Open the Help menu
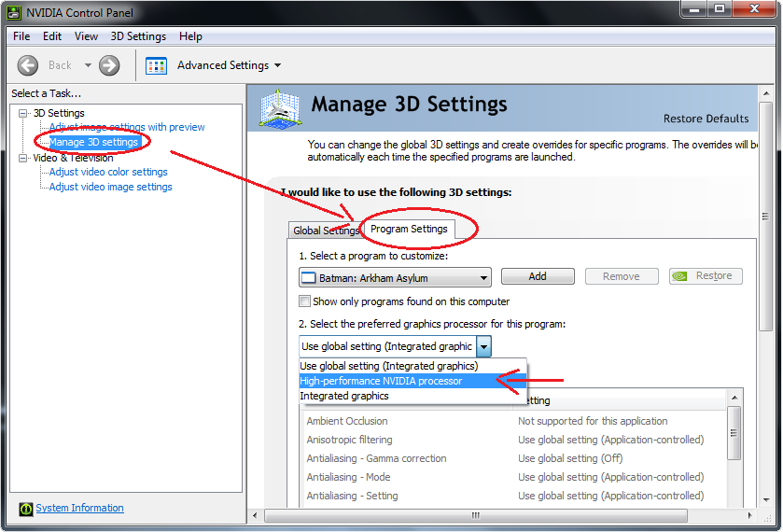This screenshot has height=532, width=783. (190, 36)
